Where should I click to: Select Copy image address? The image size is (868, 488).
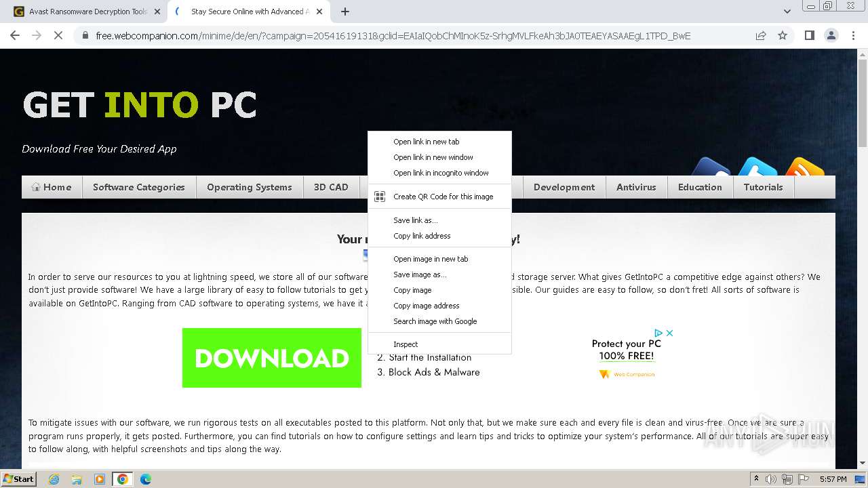click(x=439, y=306)
